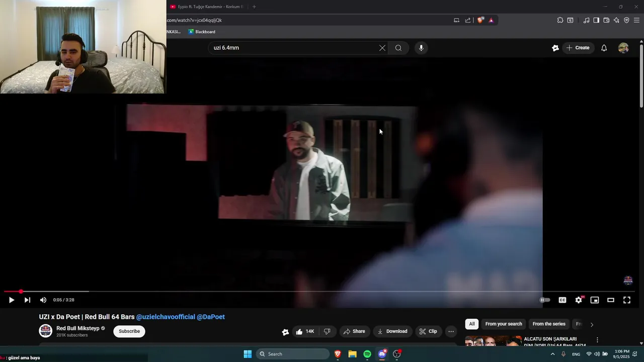
Task: Show more chips with the right arrow
Action: [x=592, y=325]
